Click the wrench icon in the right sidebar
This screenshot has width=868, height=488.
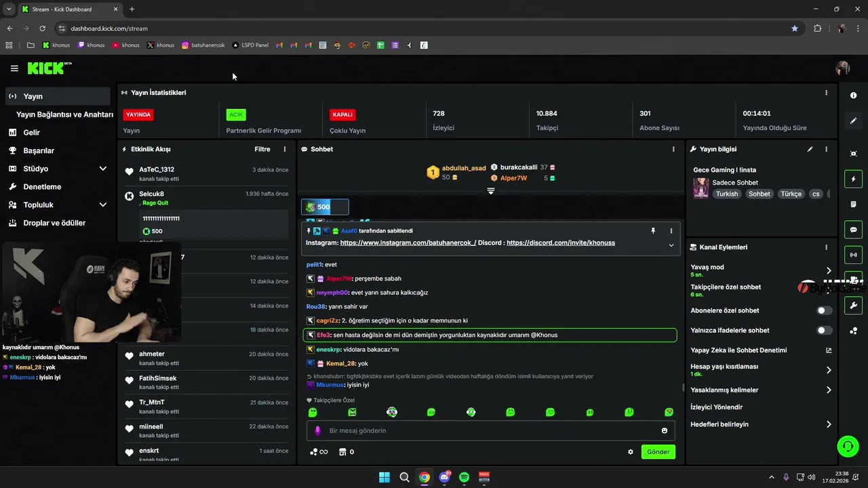(853, 306)
